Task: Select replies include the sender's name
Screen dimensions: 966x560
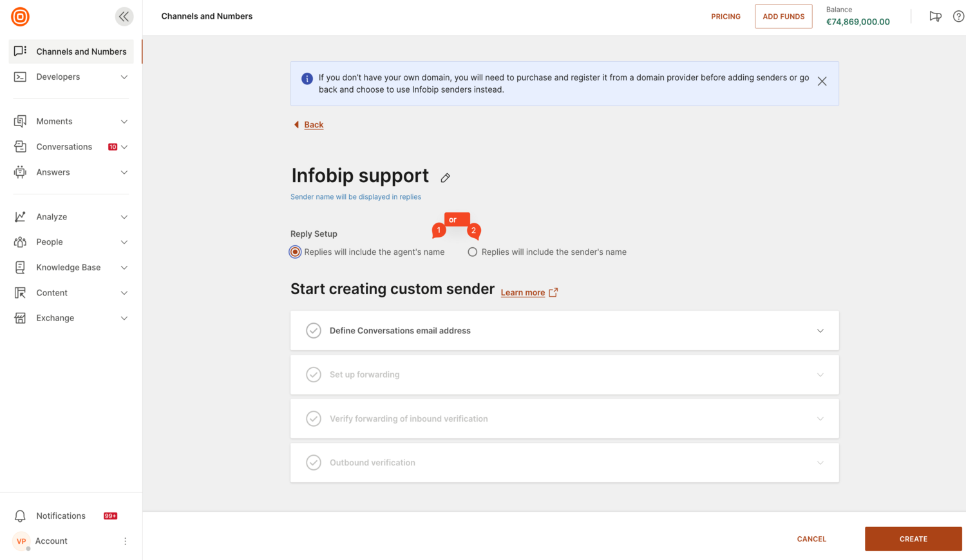Action: tap(473, 252)
